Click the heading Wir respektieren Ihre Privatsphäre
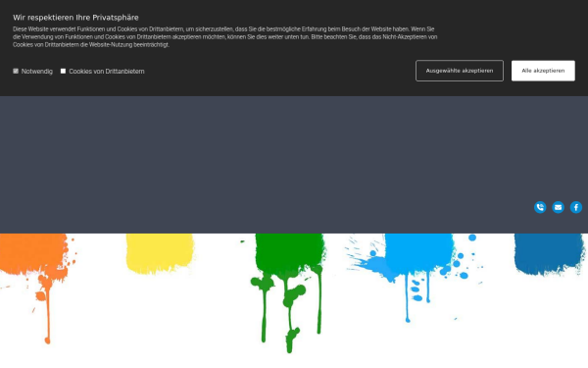Viewport: 588px width, 368px height. [75, 18]
